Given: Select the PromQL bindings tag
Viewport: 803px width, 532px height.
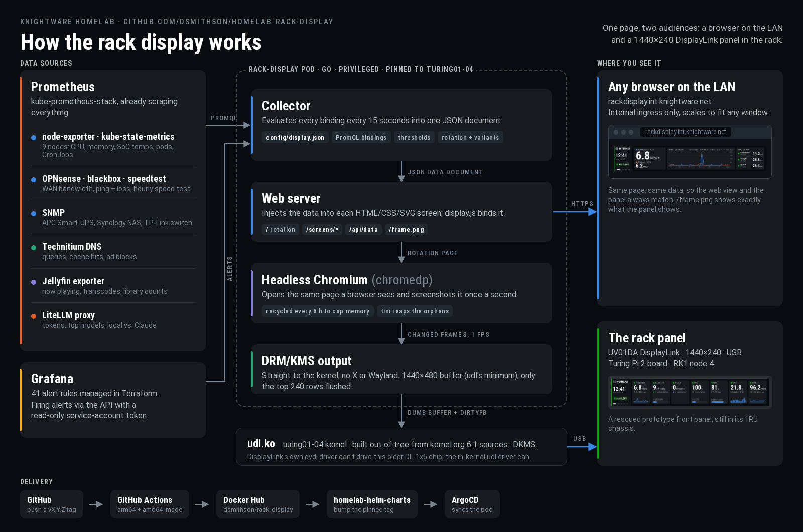Looking at the screenshot, I should pyautogui.click(x=361, y=138).
